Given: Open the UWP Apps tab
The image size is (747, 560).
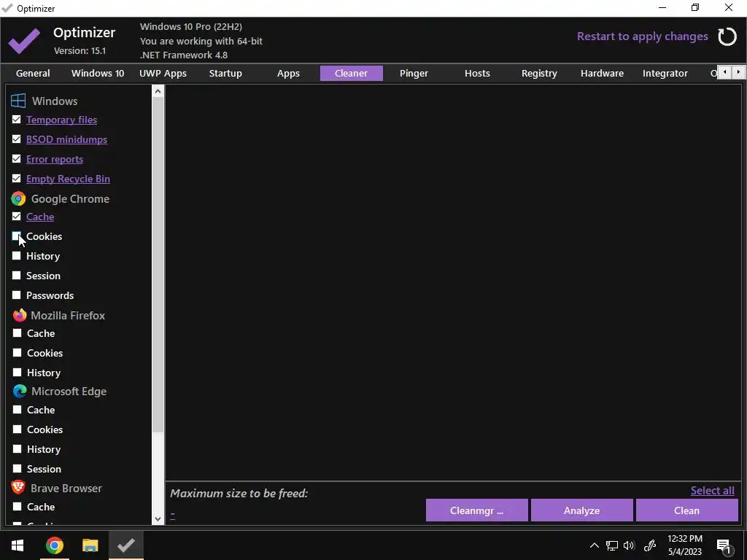Looking at the screenshot, I should click(163, 74).
